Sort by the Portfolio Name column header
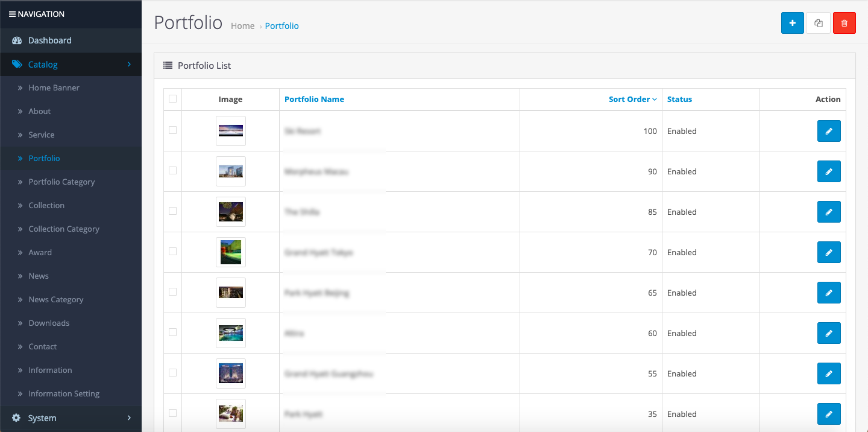 click(314, 100)
